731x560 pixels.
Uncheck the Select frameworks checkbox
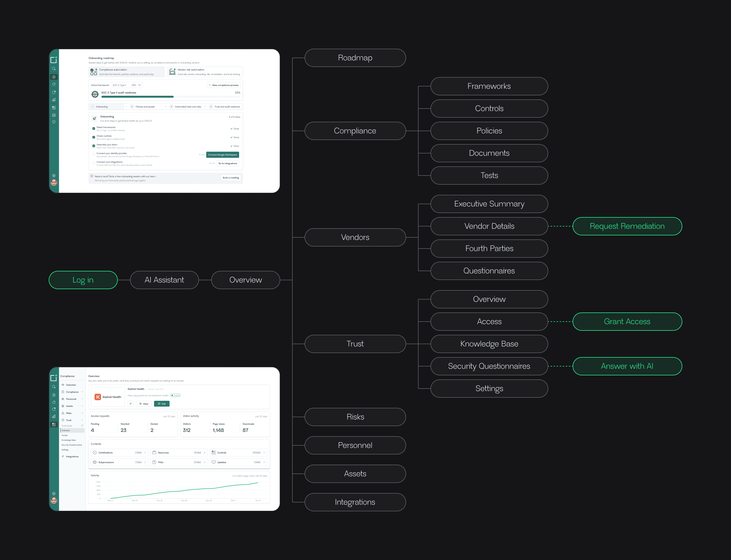[x=94, y=129]
